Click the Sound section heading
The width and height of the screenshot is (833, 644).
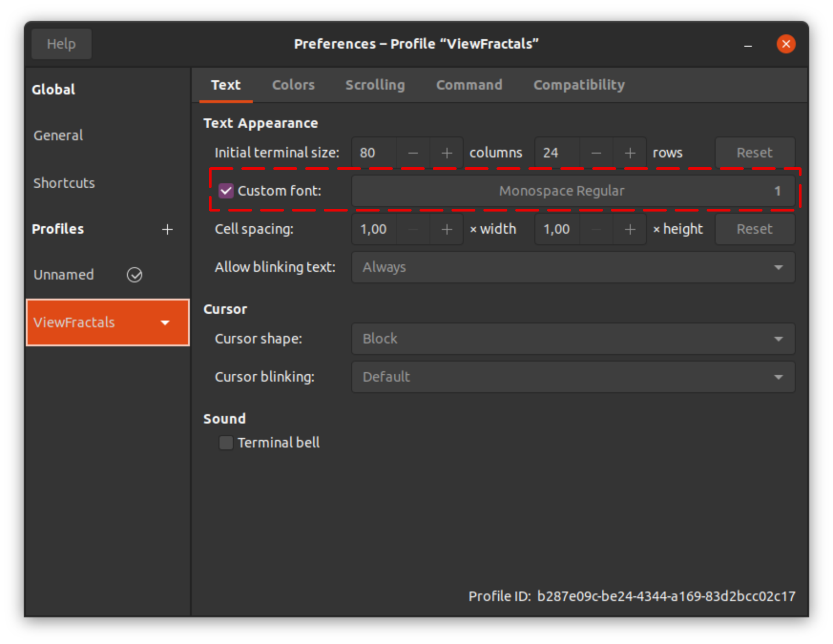tap(224, 419)
